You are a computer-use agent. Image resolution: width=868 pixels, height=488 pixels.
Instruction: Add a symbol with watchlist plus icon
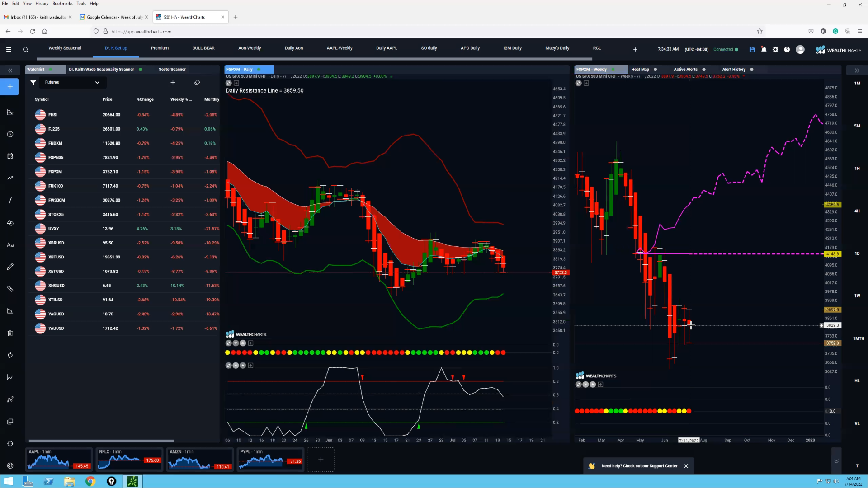pyautogui.click(x=173, y=82)
